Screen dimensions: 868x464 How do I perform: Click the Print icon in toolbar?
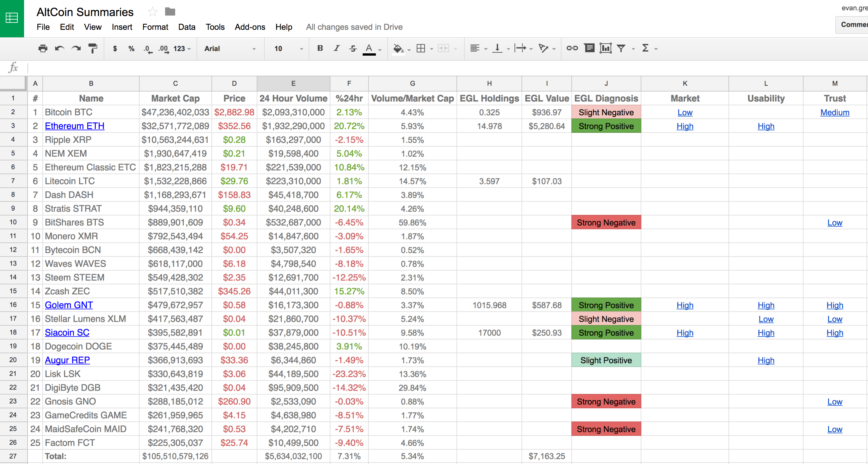(43, 48)
